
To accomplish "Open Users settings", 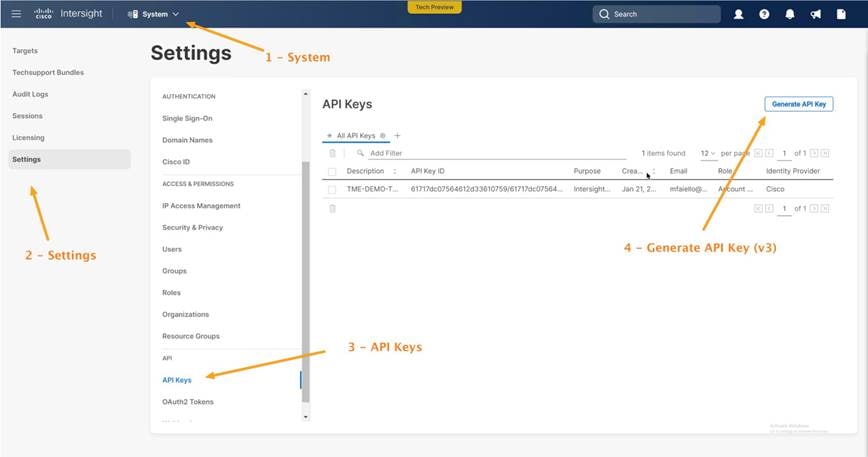I will click(172, 249).
